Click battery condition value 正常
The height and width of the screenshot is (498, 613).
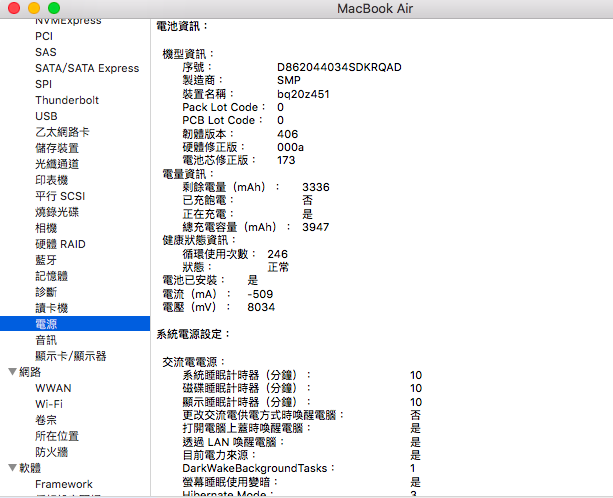click(x=278, y=267)
